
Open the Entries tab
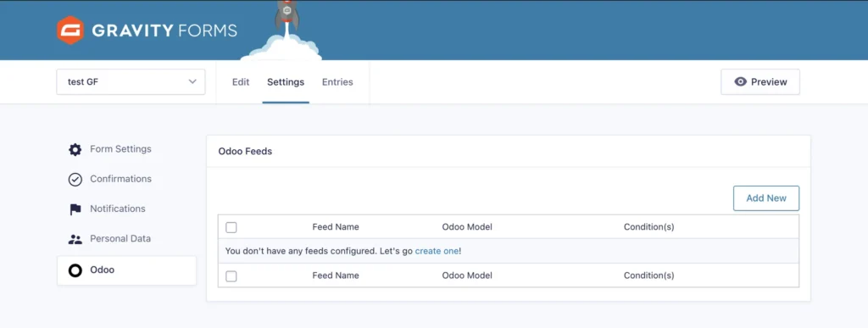(337, 82)
